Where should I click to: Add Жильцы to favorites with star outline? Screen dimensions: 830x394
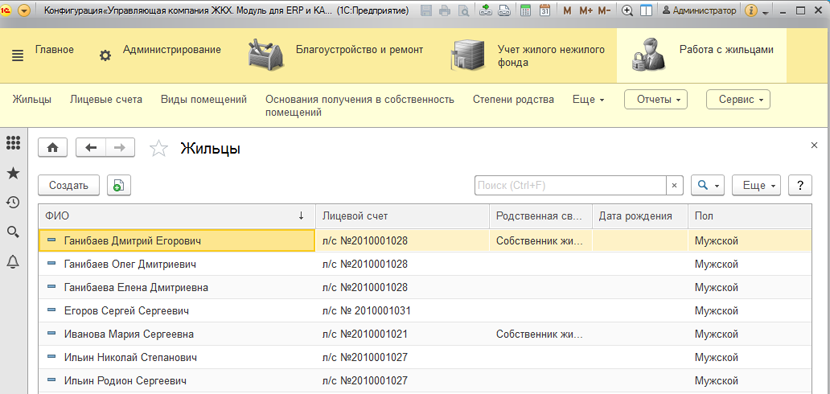(x=158, y=149)
